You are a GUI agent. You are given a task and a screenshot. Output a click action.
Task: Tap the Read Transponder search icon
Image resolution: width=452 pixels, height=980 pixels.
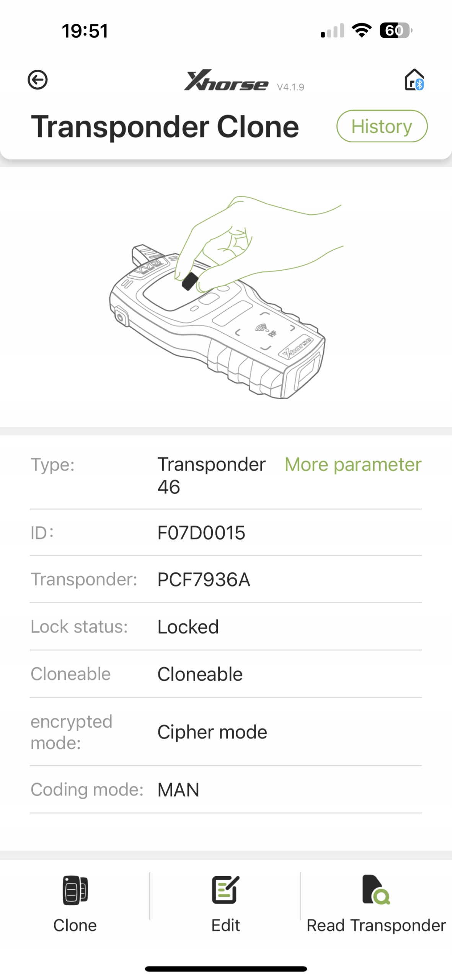[376, 890]
